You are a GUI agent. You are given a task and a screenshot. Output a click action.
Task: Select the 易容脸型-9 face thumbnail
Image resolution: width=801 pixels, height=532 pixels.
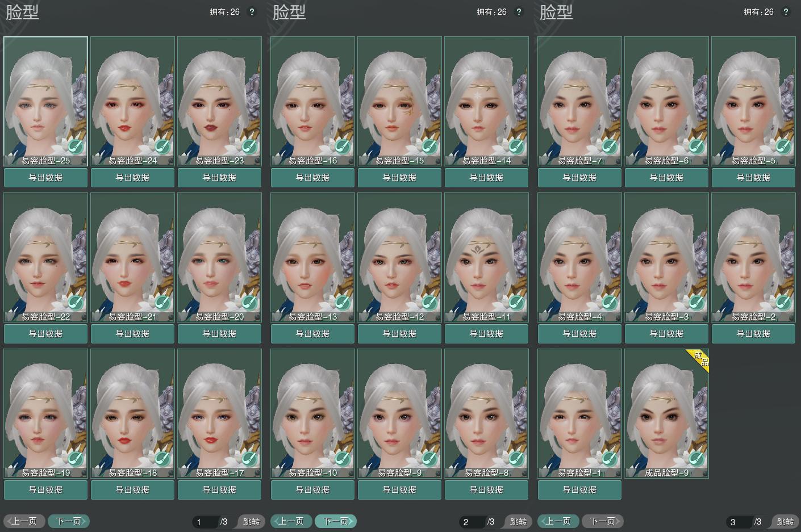tap(400, 413)
